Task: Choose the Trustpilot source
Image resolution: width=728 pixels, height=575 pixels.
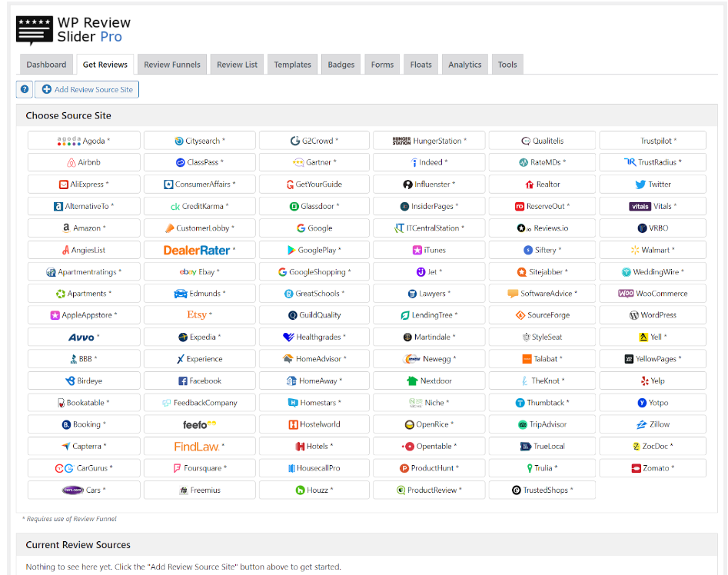Action: tap(653, 141)
